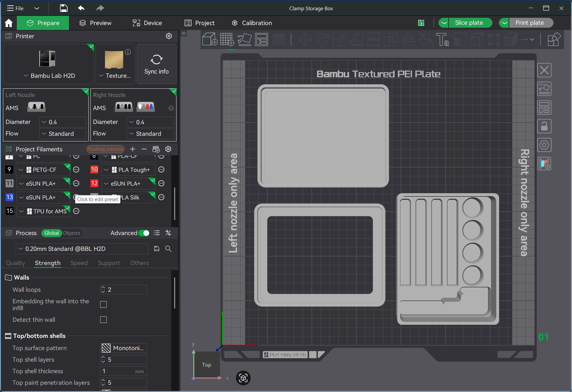Arrange all objects from the top toolbar

tap(262, 40)
